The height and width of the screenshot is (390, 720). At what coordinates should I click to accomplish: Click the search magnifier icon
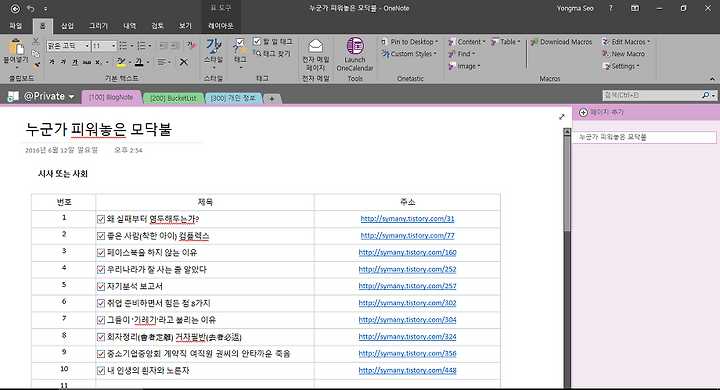click(705, 95)
